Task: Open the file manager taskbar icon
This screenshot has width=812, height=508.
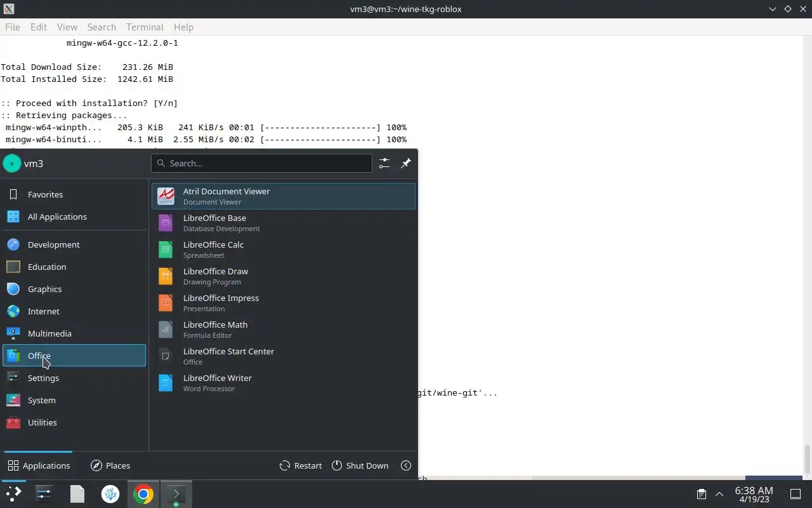Action: [x=77, y=494]
